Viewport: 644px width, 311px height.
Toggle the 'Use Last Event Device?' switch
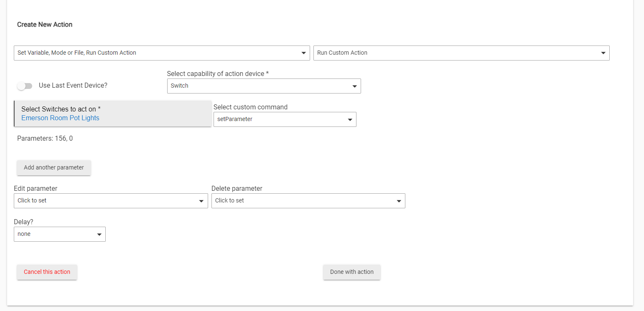point(25,86)
